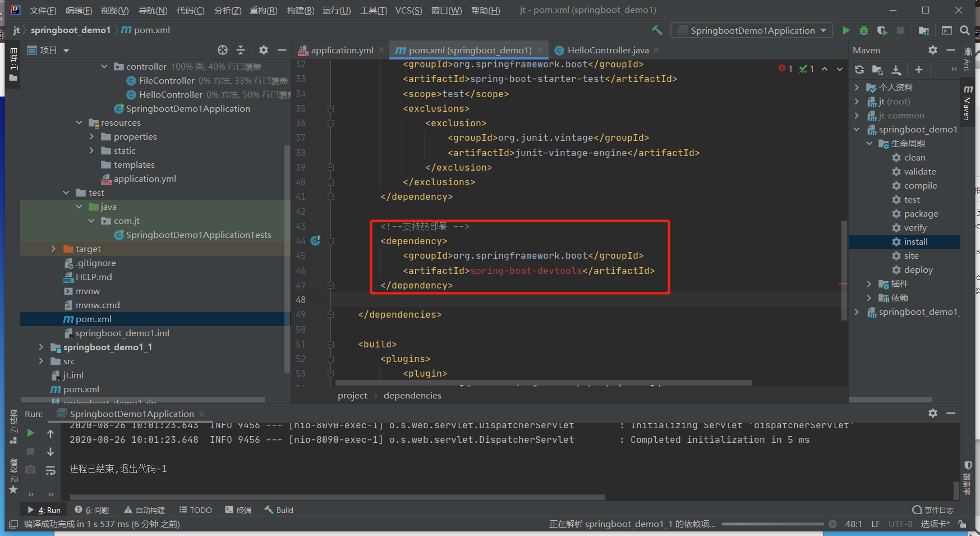Collapse 生命周期 node in Maven panel
980x536 pixels.
pyautogui.click(x=869, y=143)
